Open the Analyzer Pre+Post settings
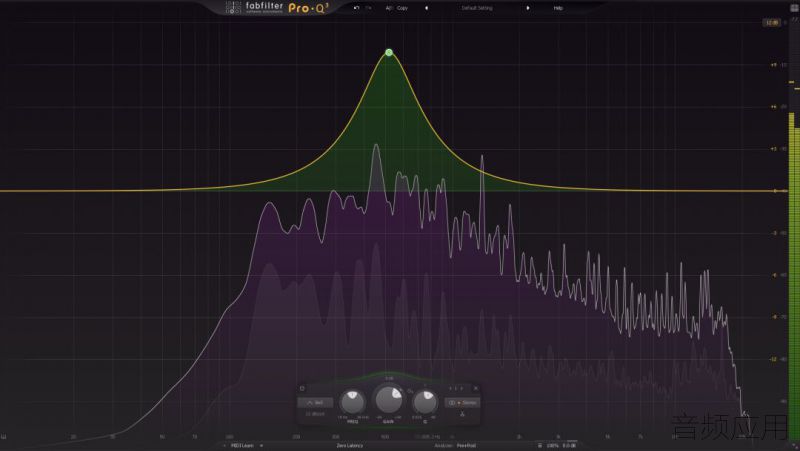This screenshot has width=800, height=451. pos(455,445)
